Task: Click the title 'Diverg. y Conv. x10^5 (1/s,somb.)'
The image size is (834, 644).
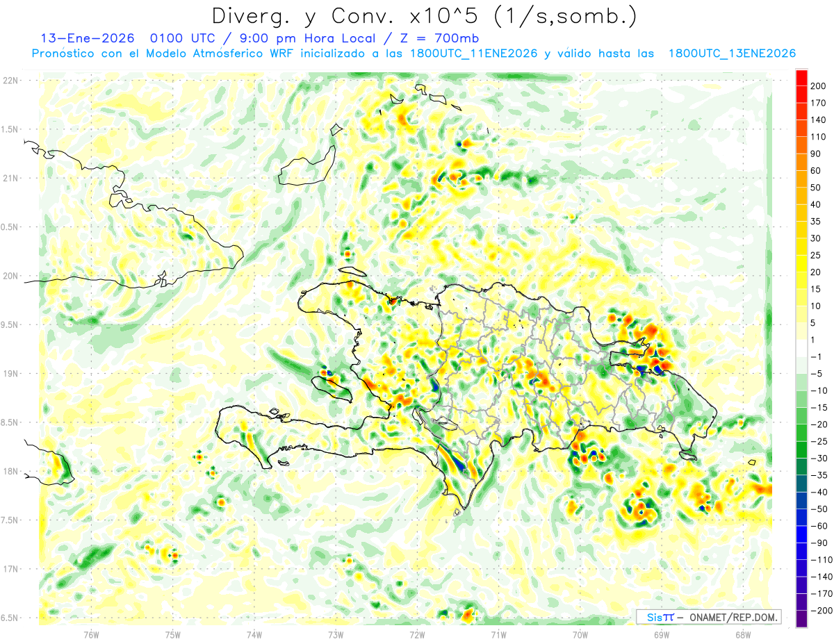Action: pos(424,15)
